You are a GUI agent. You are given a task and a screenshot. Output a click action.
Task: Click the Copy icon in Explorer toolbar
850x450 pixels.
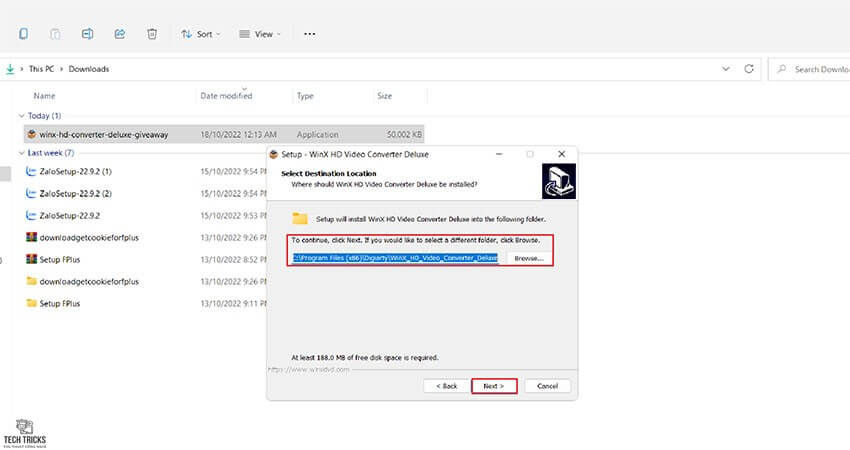(x=23, y=34)
